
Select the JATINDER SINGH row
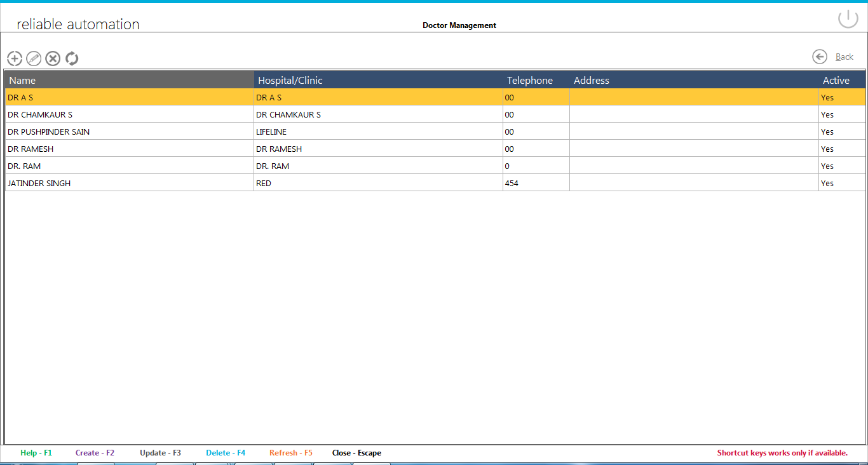(x=435, y=183)
